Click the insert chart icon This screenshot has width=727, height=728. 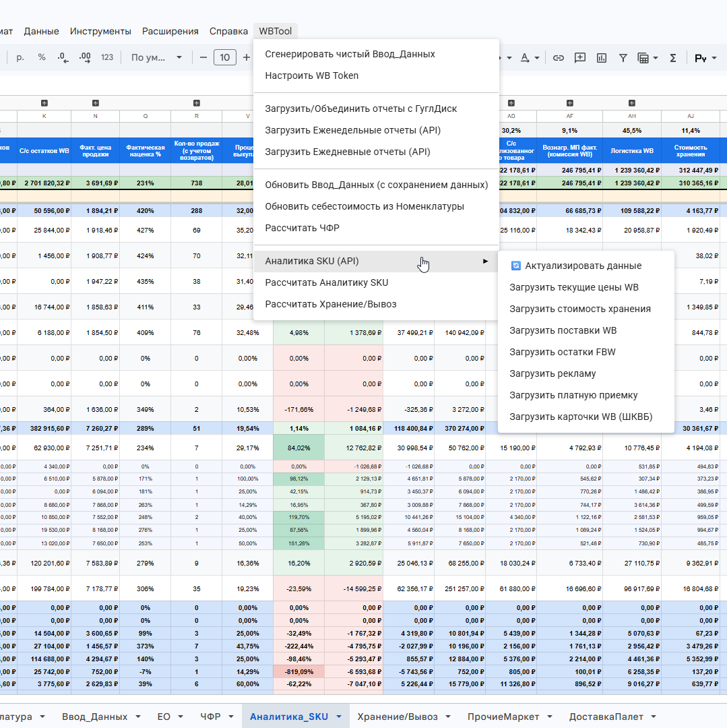[602, 58]
